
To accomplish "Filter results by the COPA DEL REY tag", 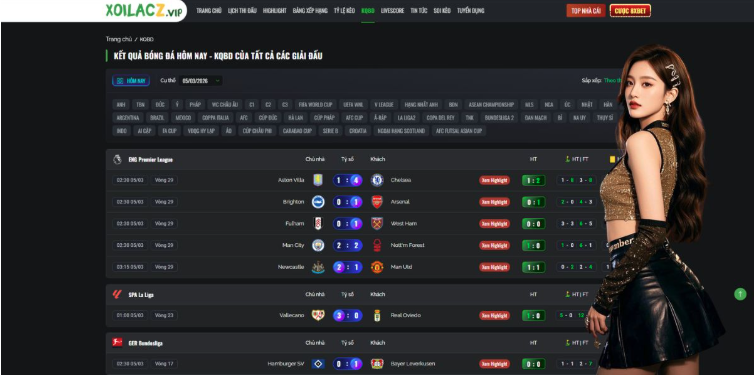I will [440, 117].
